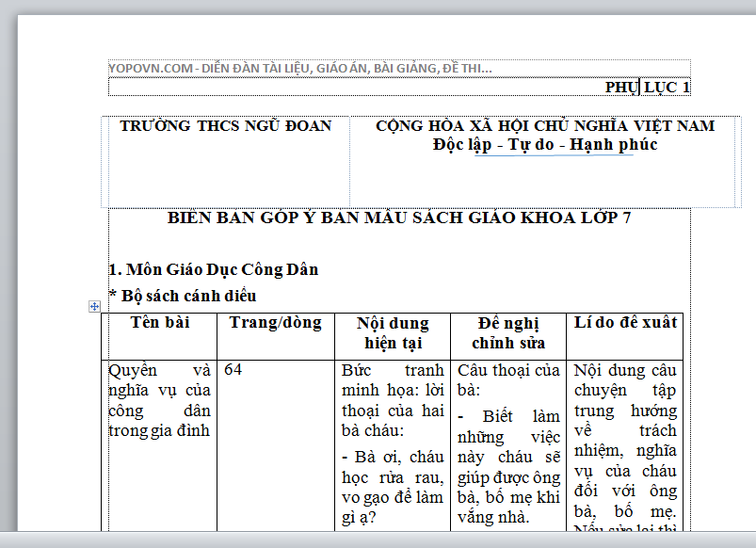Click the '* Bộ sách cánh diều' line
756x548 pixels.
point(183,295)
